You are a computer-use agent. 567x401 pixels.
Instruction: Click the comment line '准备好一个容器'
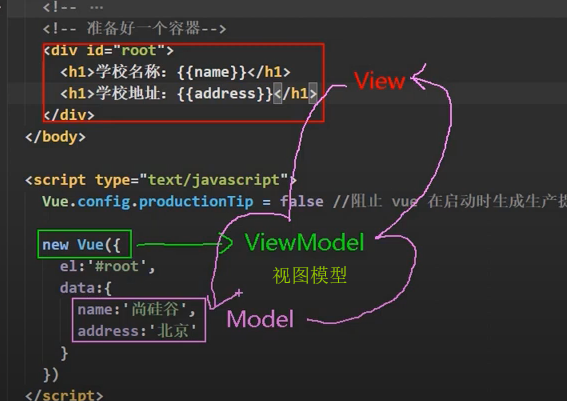coord(134,28)
